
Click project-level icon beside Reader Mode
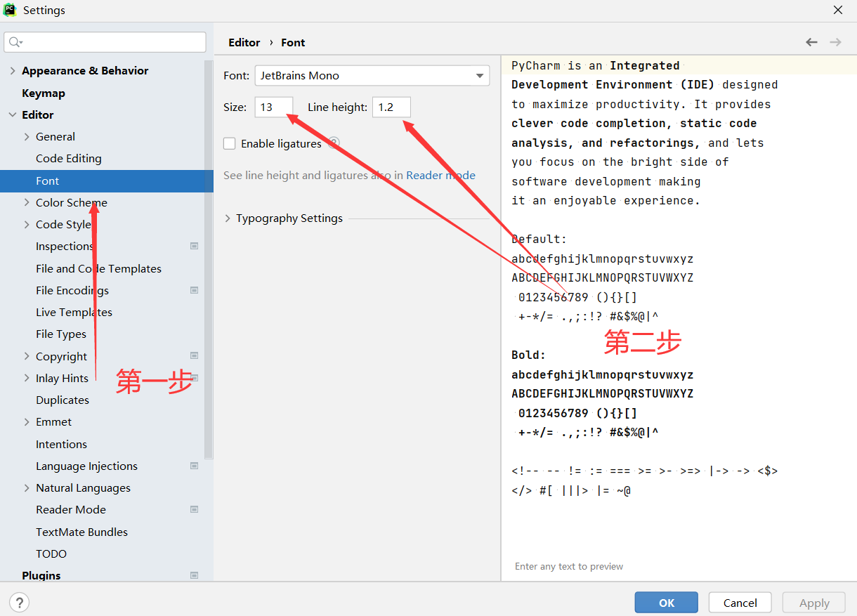click(x=195, y=509)
